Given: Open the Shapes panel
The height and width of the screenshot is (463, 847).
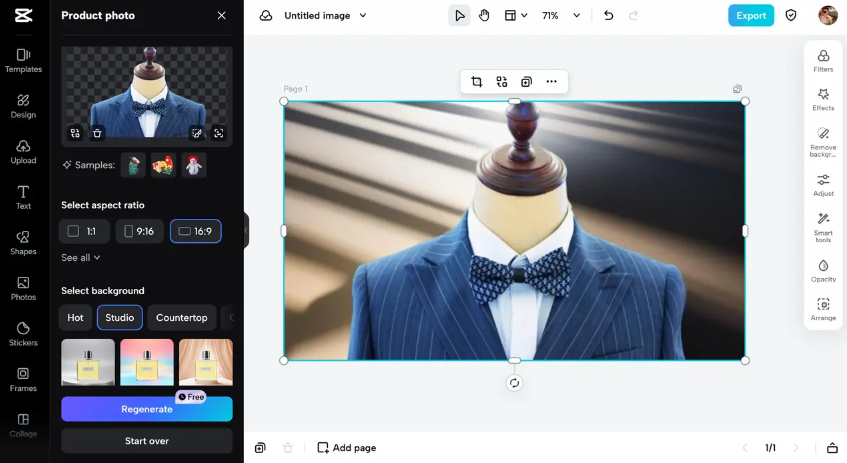Looking at the screenshot, I should pos(23,243).
